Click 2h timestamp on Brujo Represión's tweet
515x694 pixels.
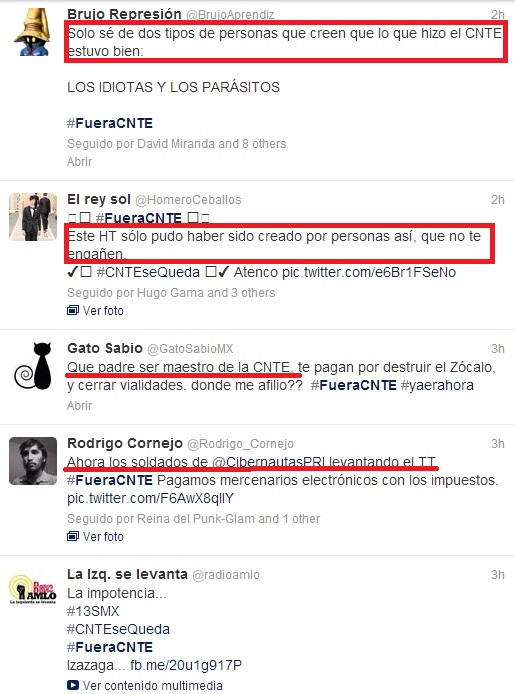(497, 15)
